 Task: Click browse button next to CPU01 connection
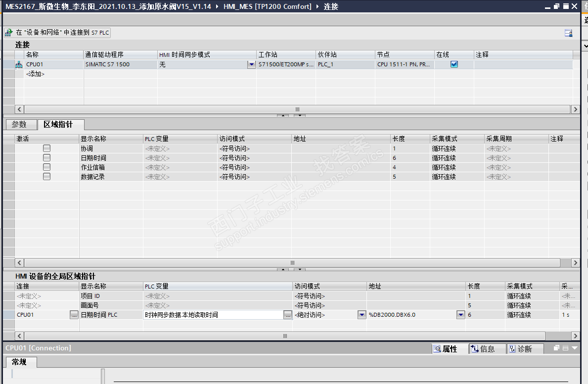[x=74, y=315]
